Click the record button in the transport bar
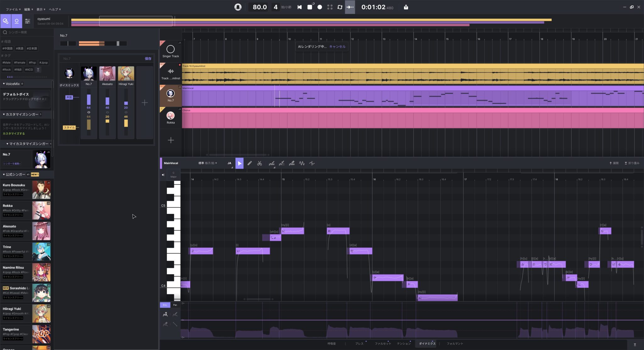Image resolution: width=644 pixels, height=350 pixels. (x=319, y=7)
